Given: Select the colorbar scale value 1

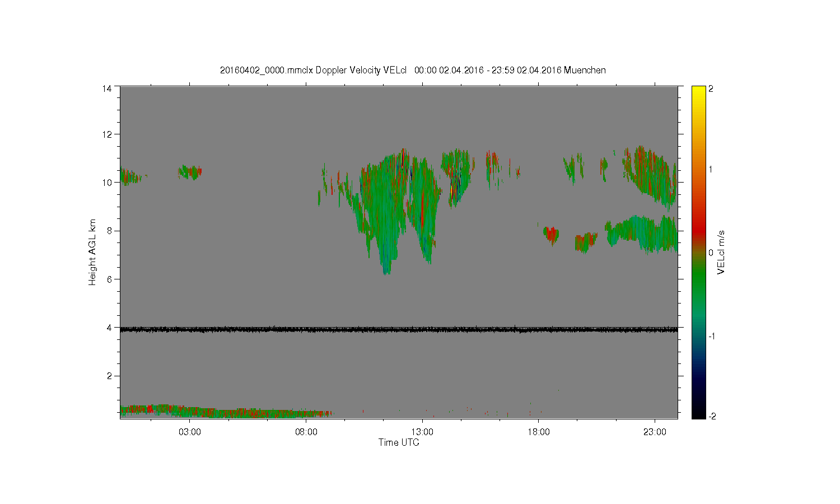Looking at the screenshot, I should coord(711,170).
